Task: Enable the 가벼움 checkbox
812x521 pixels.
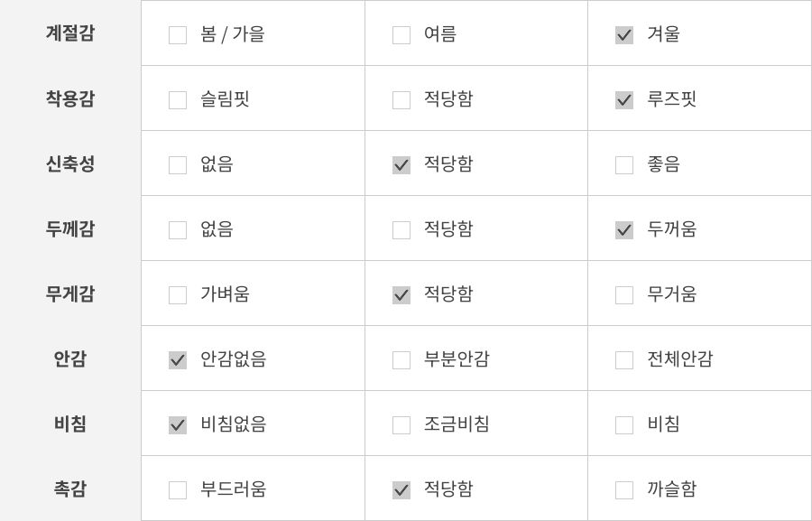Action: pyautogui.click(x=178, y=295)
